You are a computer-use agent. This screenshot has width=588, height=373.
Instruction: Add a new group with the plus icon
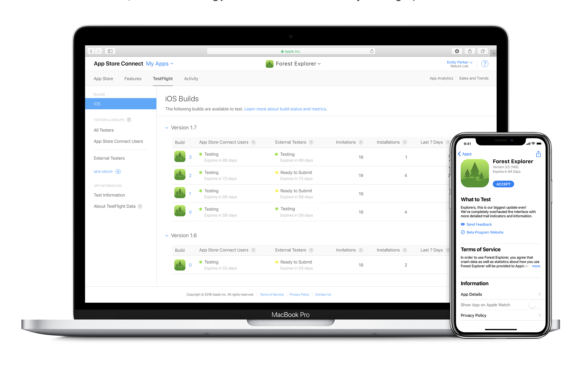point(118,172)
